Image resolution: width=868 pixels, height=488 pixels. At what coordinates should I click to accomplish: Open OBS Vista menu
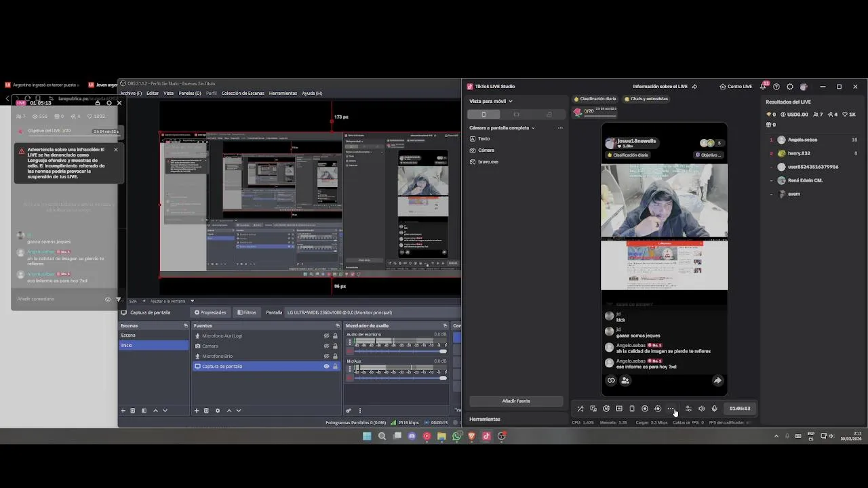169,94
